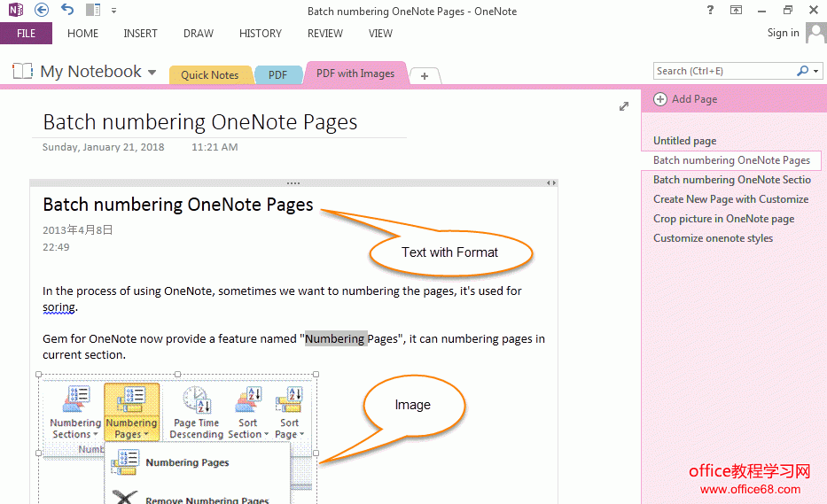827x504 pixels.
Task: Expand page to full view arrow
Action: pos(624,106)
